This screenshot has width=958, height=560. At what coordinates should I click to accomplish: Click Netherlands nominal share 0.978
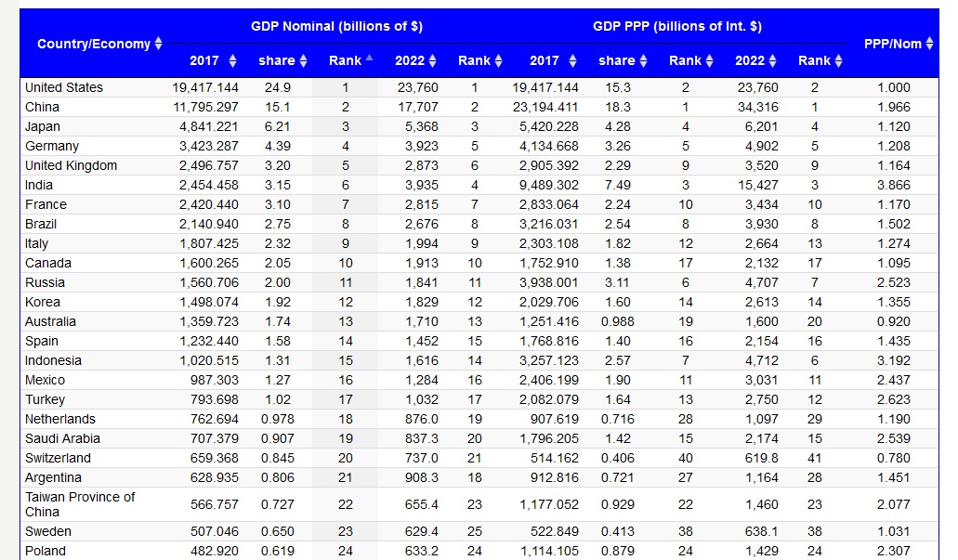coord(278,420)
